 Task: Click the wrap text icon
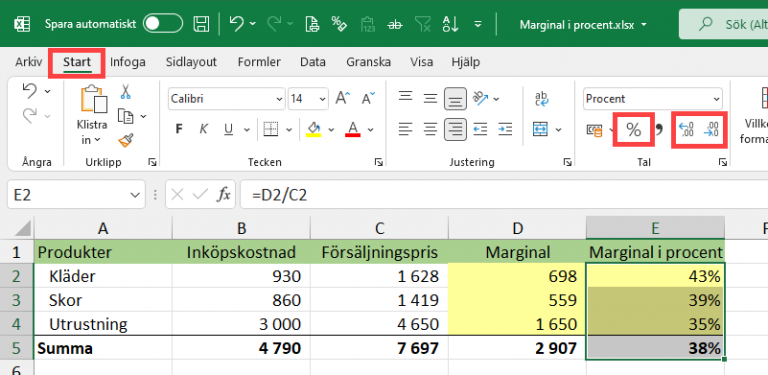[x=542, y=98]
